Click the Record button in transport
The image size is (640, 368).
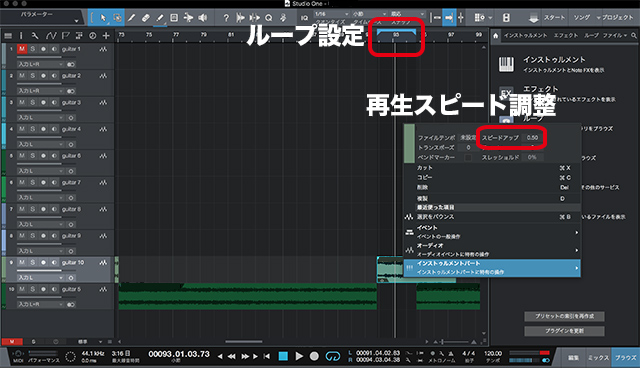tap(314, 356)
